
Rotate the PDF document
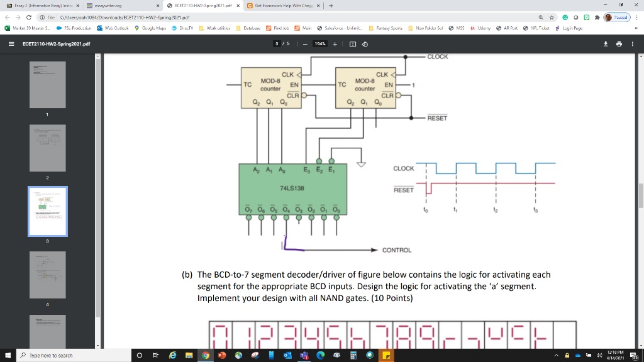coord(365,44)
